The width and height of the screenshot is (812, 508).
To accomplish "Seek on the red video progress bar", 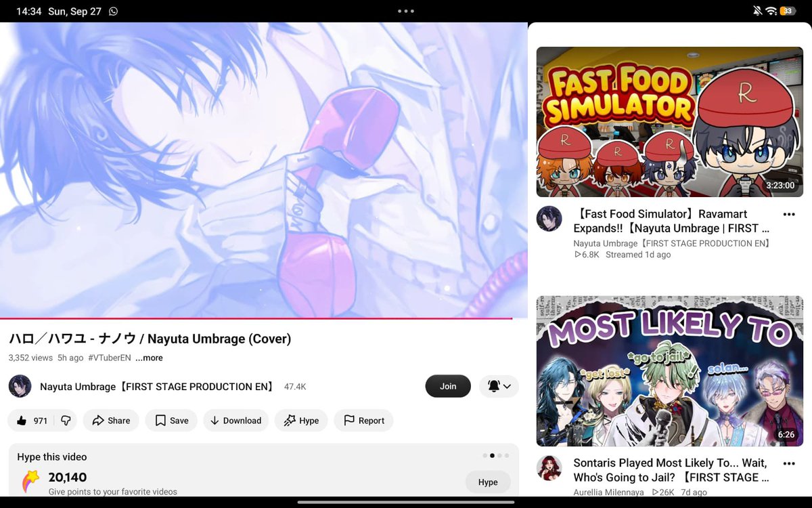I will point(263,318).
